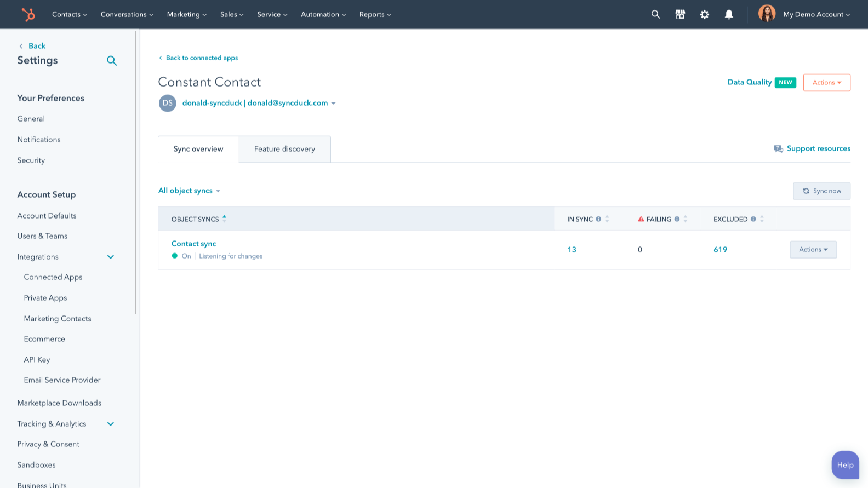The height and width of the screenshot is (488, 868).
Task: Open the notifications bell icon
Action: point(729,14)
